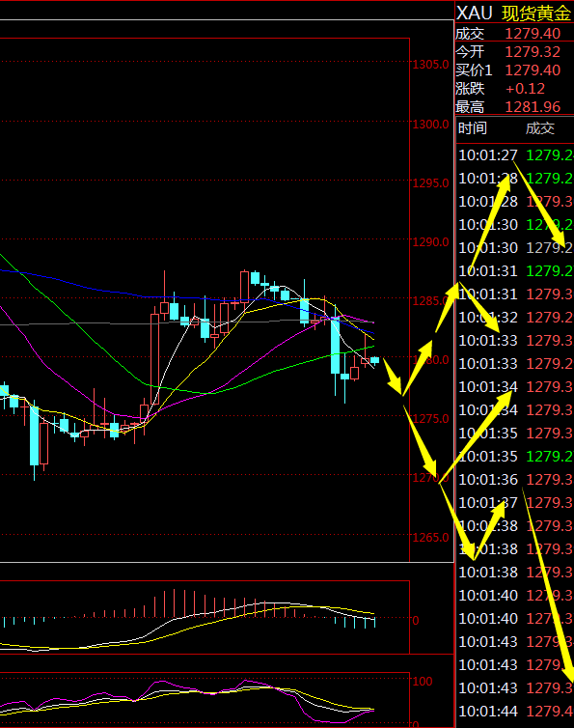Click the 今开 label

[470, 51]
